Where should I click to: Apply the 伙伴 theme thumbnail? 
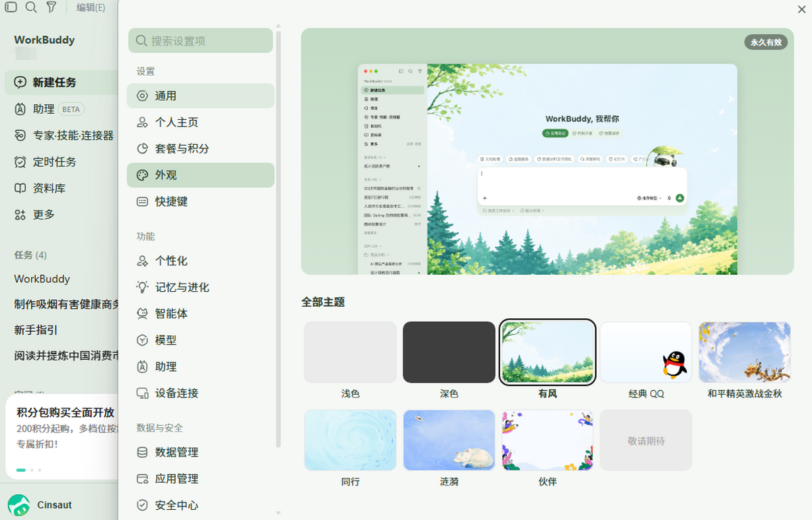[x=547, y=440]
